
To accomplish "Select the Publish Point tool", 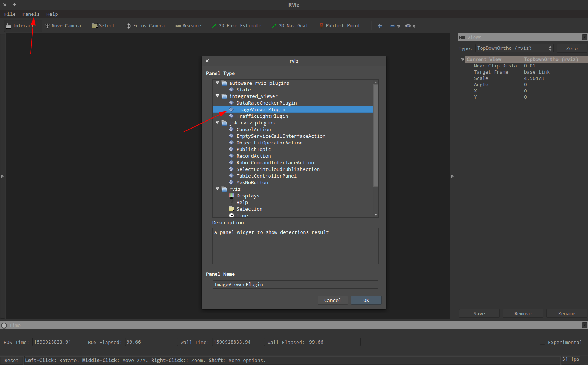I will [x=340, y=26].
